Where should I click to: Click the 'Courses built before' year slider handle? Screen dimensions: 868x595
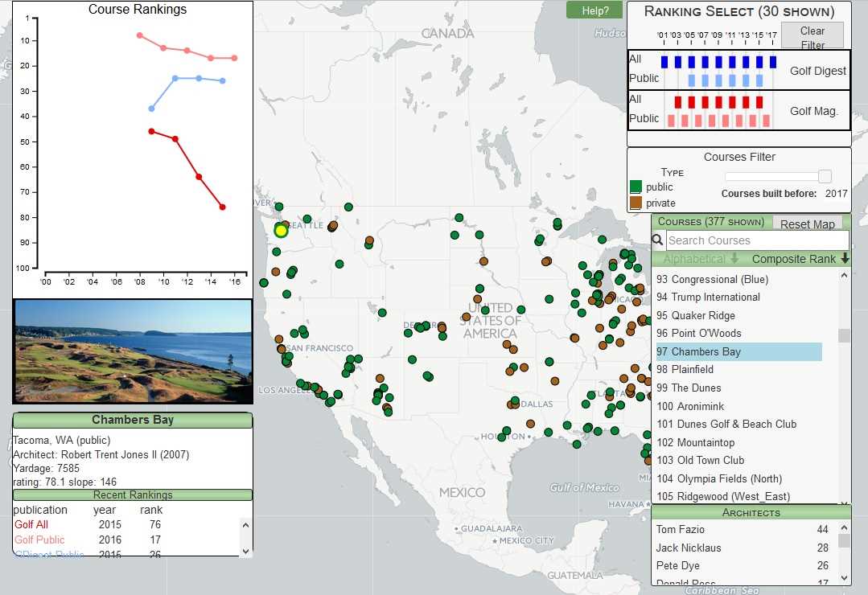click(825, 175)
